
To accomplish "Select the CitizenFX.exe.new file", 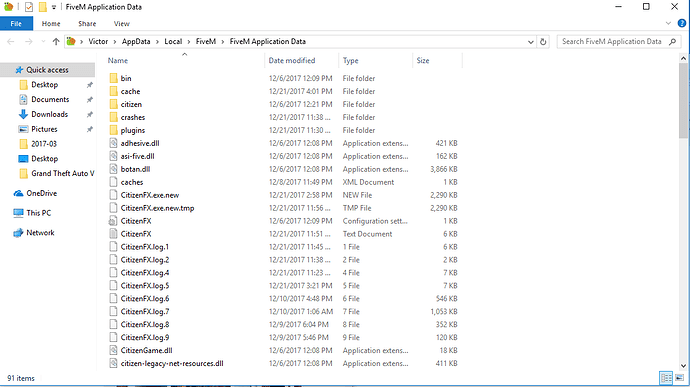I will point(150,195).
